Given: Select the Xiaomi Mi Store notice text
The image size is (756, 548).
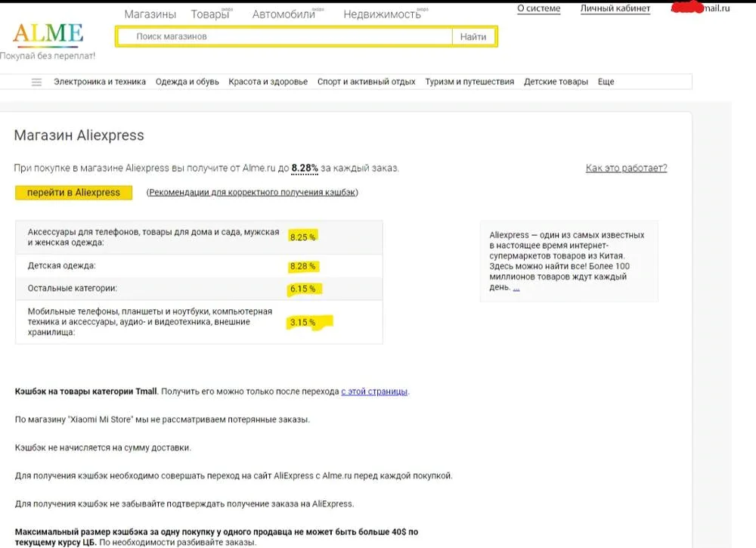Looking at the screenshot, I should [x=162, y=420].
